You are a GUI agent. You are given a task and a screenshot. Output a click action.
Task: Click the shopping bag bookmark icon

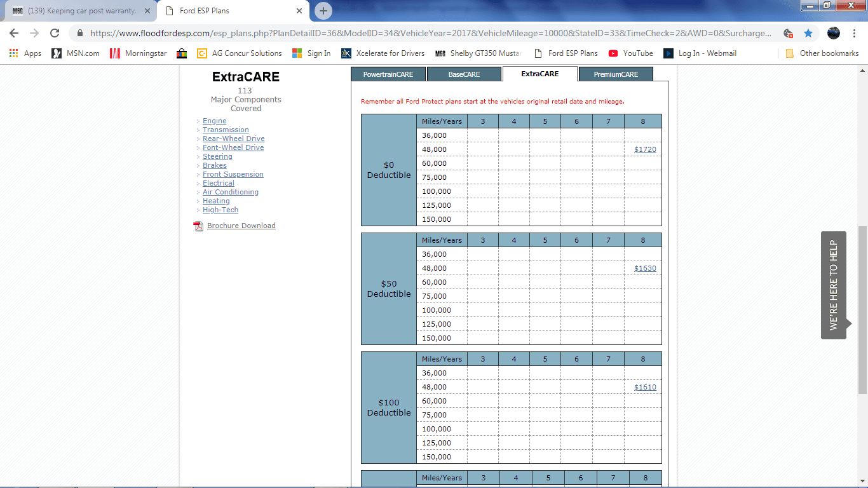182,53
